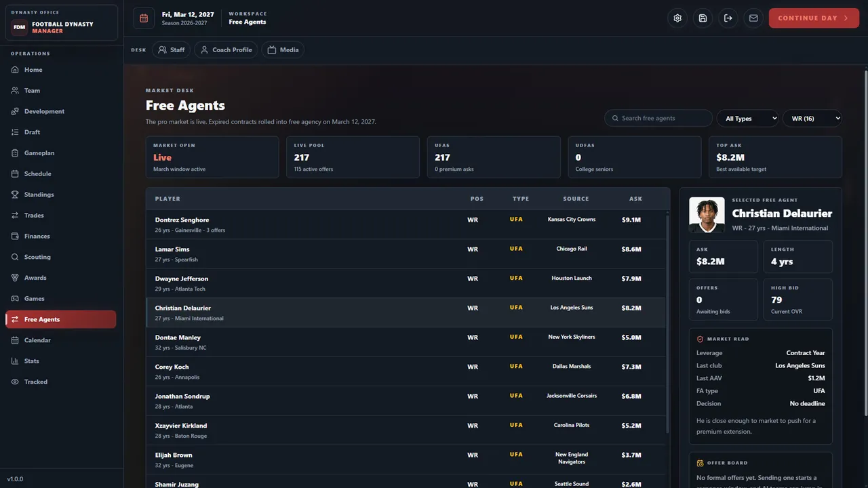Click Christian Delaurier's player portrait
868x488 pixels.
pyautogui.click(x=707, y=215)
